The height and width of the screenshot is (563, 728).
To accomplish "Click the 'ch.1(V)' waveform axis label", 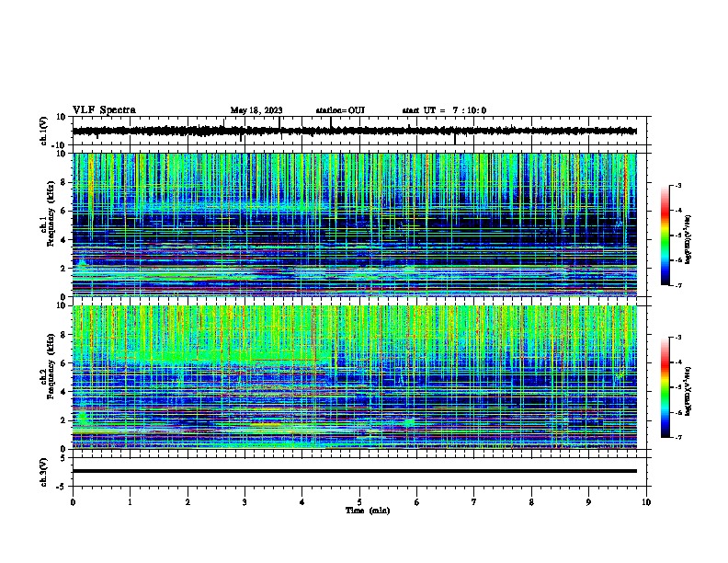I will [43, 132].
